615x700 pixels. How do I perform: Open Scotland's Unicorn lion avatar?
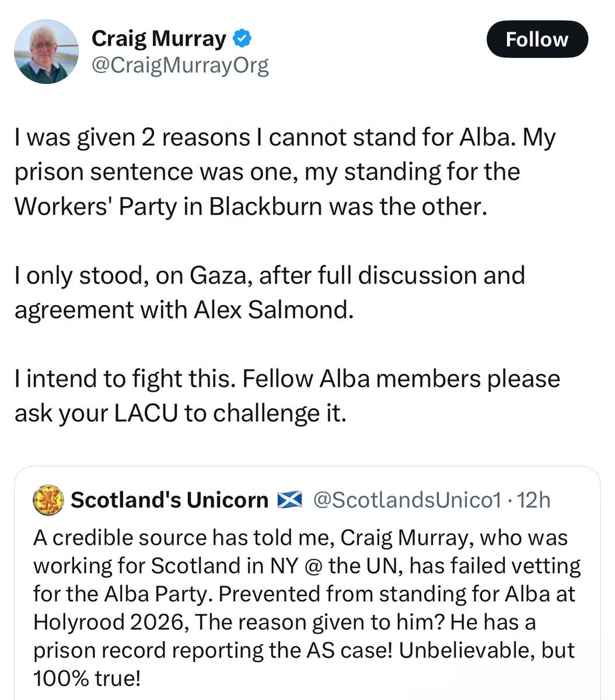point(48,501)
